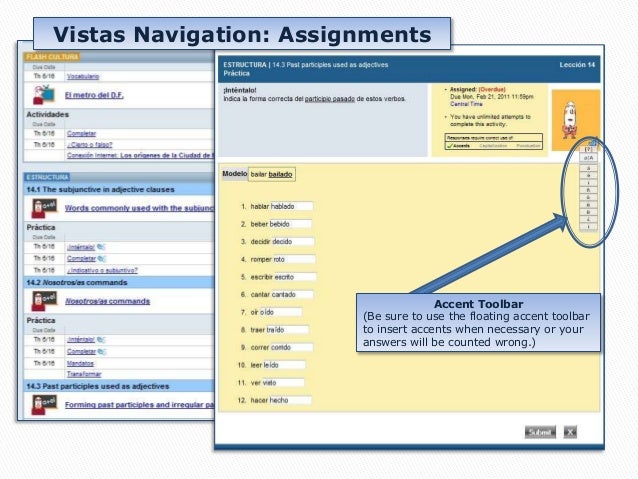Screen dimensions: 638x479
Task: Click answer field for 9. correr
Action: 292,348
